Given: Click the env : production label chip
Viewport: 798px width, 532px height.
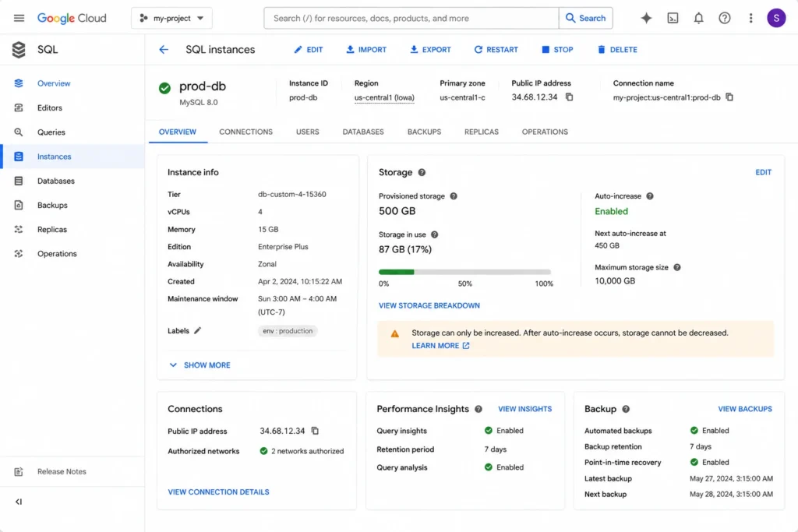Looking at the screenshot, I should [x=288, y=330].
